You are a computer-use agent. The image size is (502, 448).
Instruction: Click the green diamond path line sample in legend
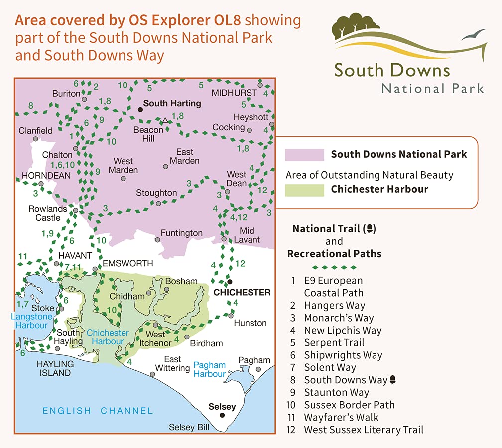(334, 267)
